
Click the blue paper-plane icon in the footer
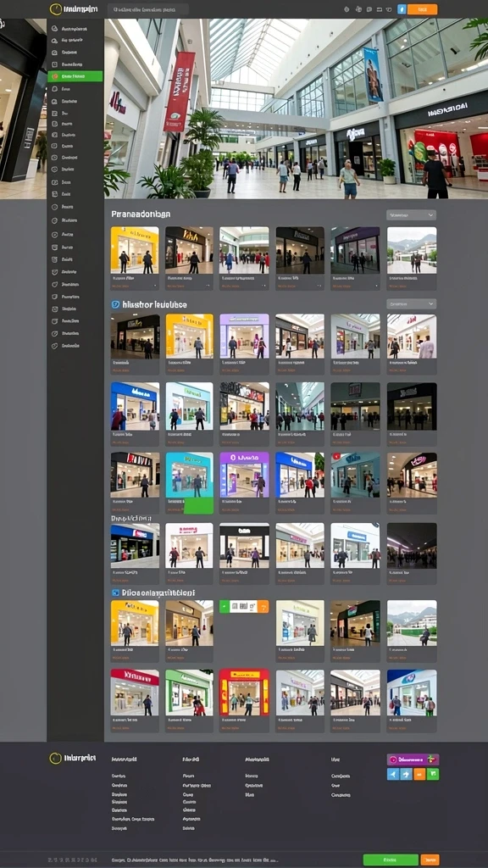point(393,774)
